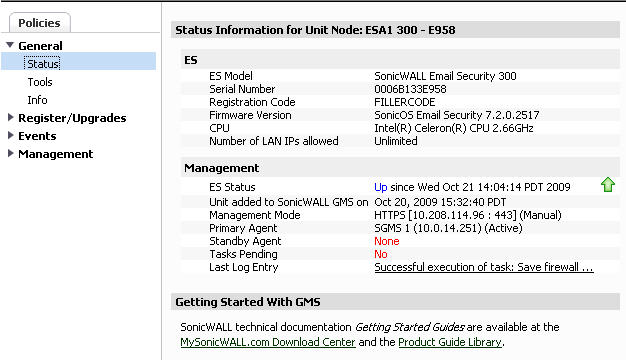Open the Last Log Entry task link
Screen dimensions: 626x360
pos(484,267)
